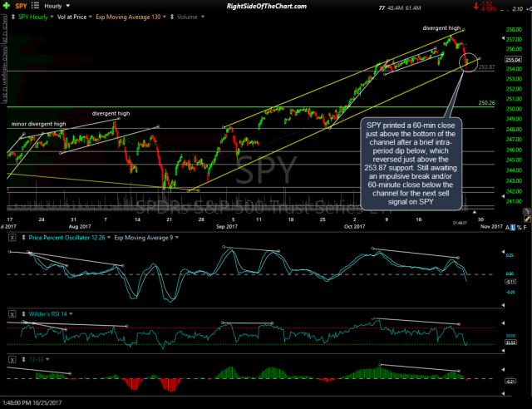Screen dimensions: 532x409
Task: Open the drawing tools pencil icon
Action: coord(527,219)
